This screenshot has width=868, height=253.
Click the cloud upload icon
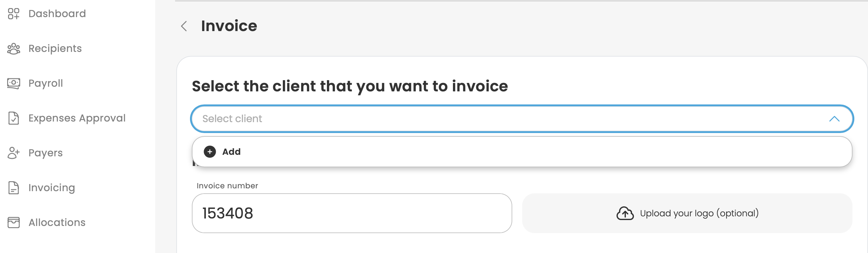625,213
